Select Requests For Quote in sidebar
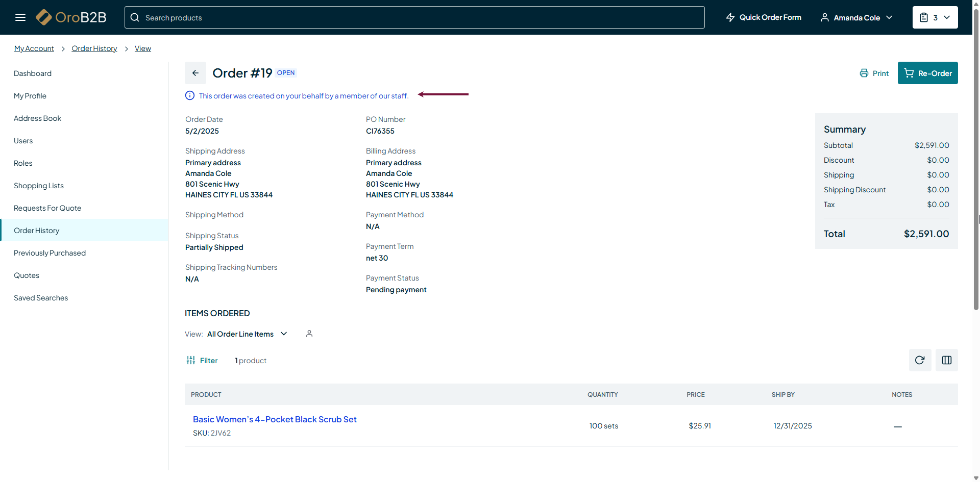Screen dimensions: 980x482 (47, 208)
